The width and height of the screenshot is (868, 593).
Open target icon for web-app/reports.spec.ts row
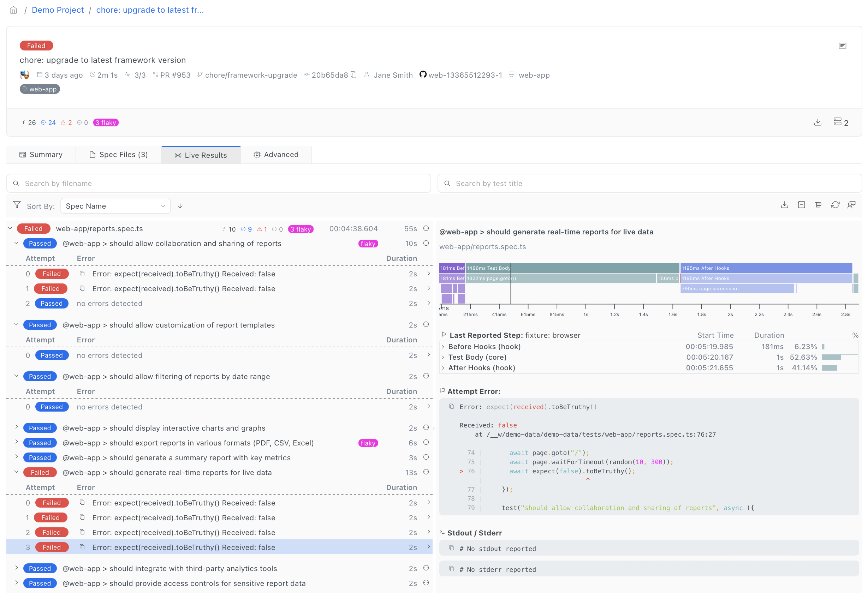(426, 228)
